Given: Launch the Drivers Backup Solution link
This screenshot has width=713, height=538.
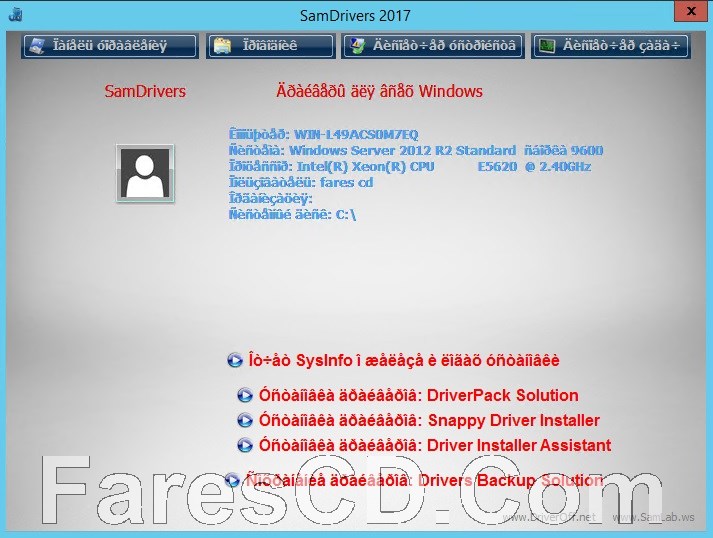Looking at the screenshot, I should point(425,480).
